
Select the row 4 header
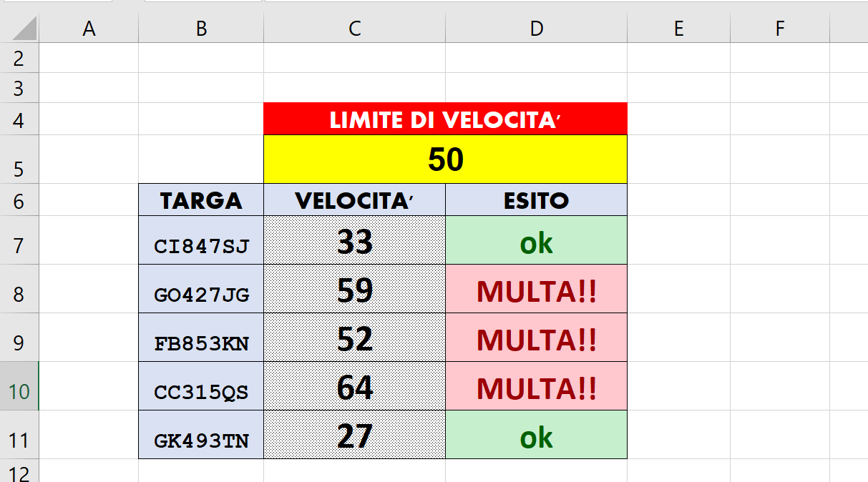(x=19, y=119)
